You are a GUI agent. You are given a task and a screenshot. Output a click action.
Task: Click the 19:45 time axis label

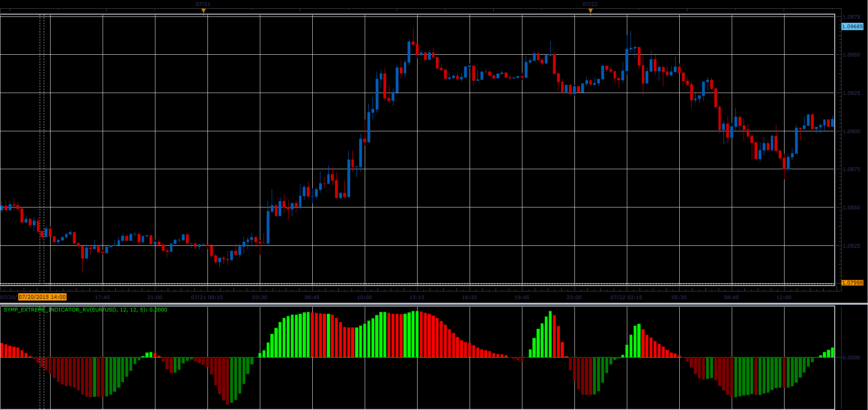[522, 297]
